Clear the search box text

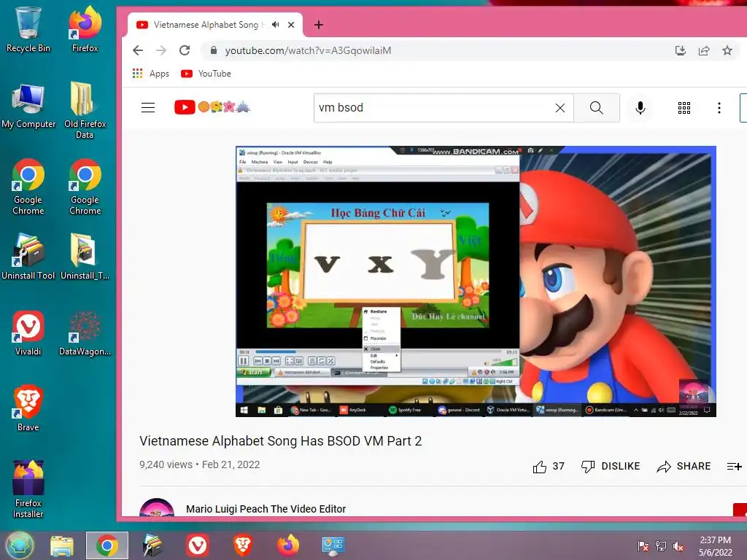[560, 108]
